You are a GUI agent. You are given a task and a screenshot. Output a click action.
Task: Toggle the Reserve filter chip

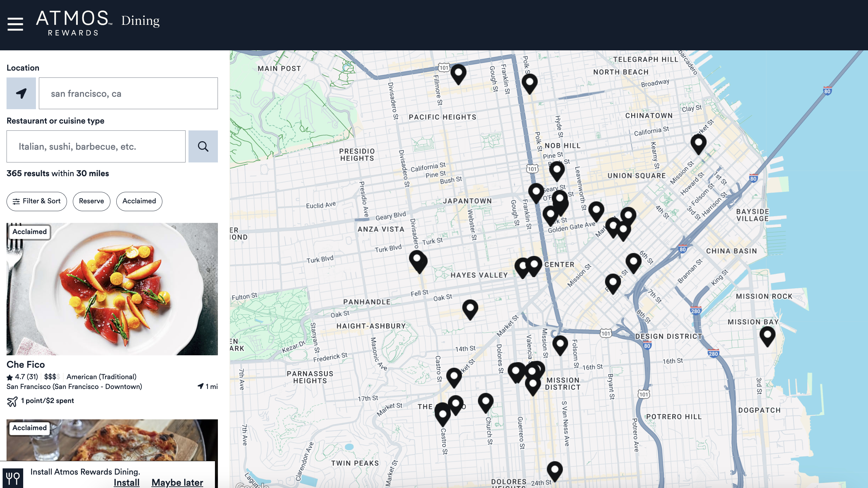(x=91, y=201)
